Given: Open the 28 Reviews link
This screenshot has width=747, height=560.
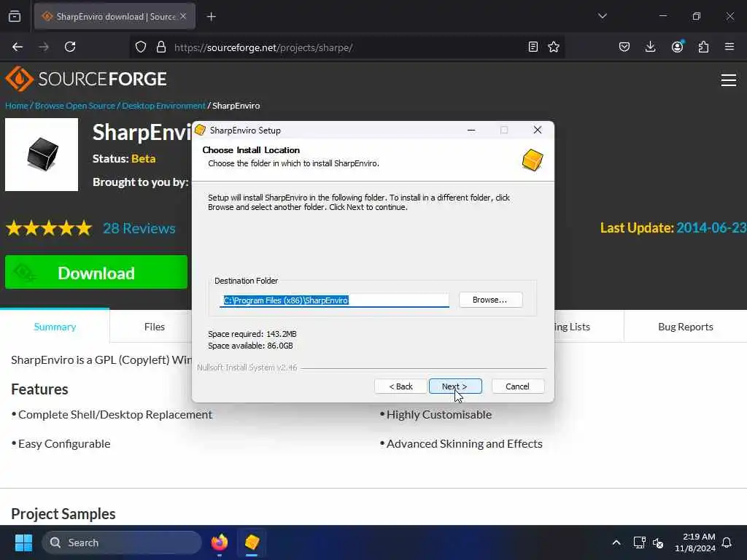Looking at the screenshot, I should point(139,228).
